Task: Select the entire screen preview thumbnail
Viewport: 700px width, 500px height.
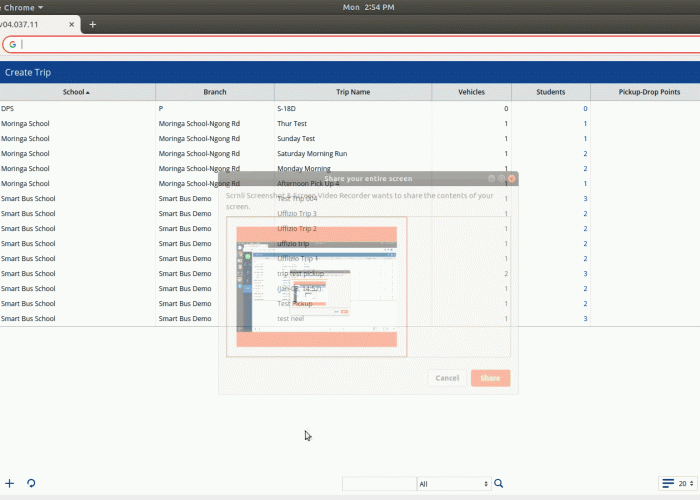Action: click(317, 286)
